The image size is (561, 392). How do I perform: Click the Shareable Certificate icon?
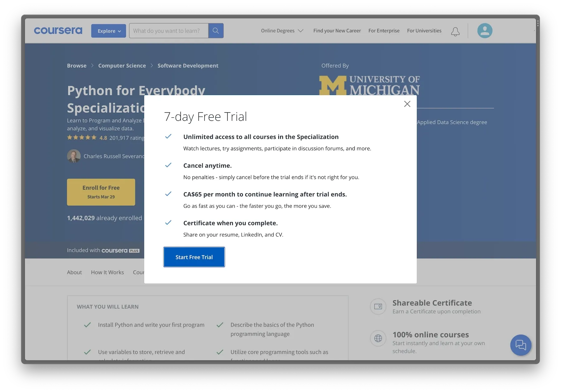click(378, 306)
